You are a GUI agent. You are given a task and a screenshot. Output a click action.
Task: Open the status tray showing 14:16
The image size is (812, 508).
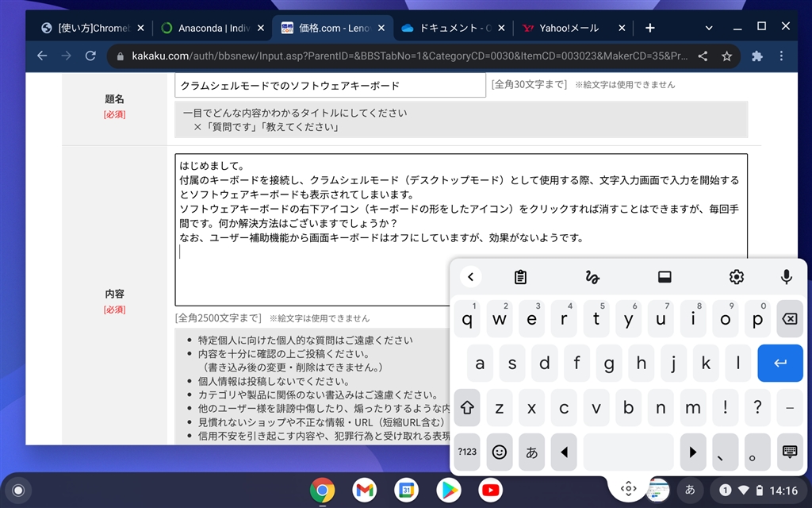[758, 490]
